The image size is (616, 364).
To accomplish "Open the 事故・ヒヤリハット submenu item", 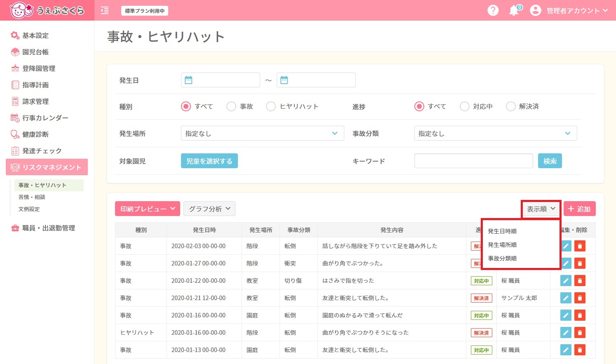I will coord(49,185).
